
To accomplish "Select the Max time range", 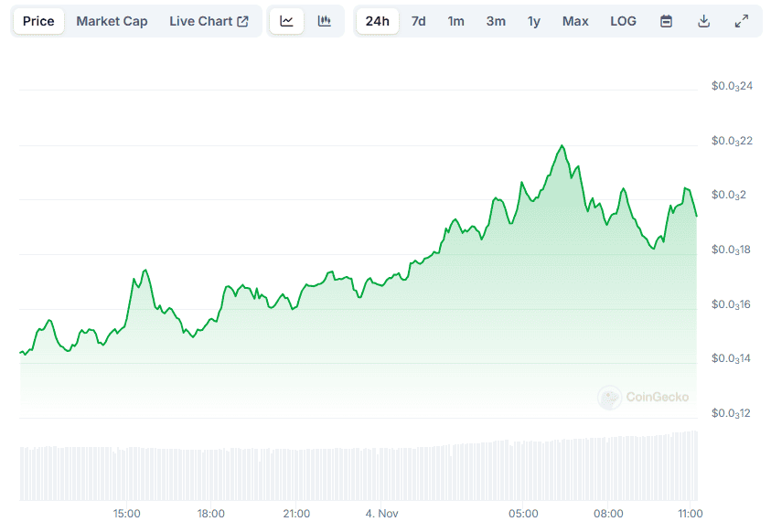I will point(575,21).
